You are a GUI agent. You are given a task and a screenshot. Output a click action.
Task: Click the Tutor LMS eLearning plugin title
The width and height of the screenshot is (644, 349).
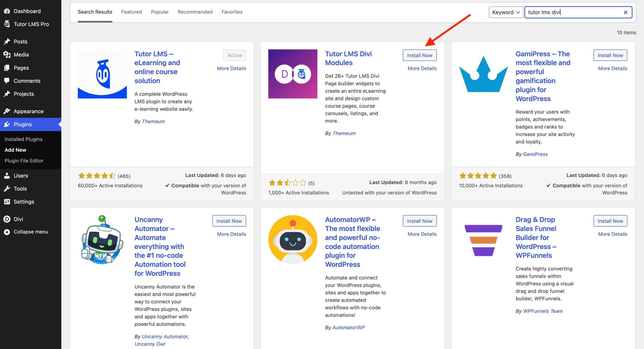click(x=157, y=67)
